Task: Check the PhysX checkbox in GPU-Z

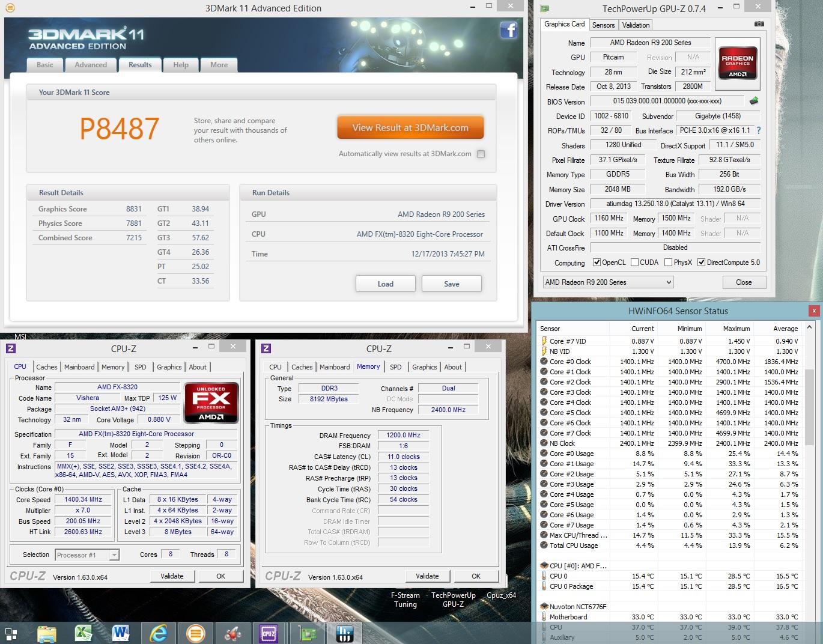Action: click(669, 263)
